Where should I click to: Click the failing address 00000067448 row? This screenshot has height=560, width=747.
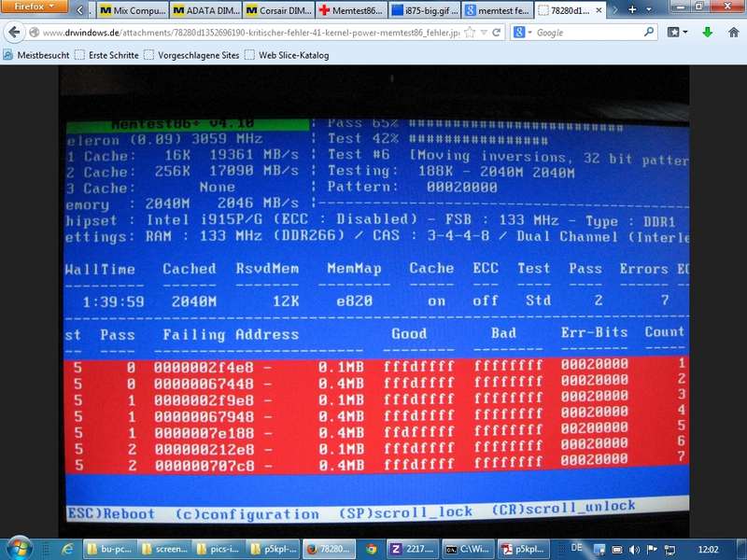point(376,383)
